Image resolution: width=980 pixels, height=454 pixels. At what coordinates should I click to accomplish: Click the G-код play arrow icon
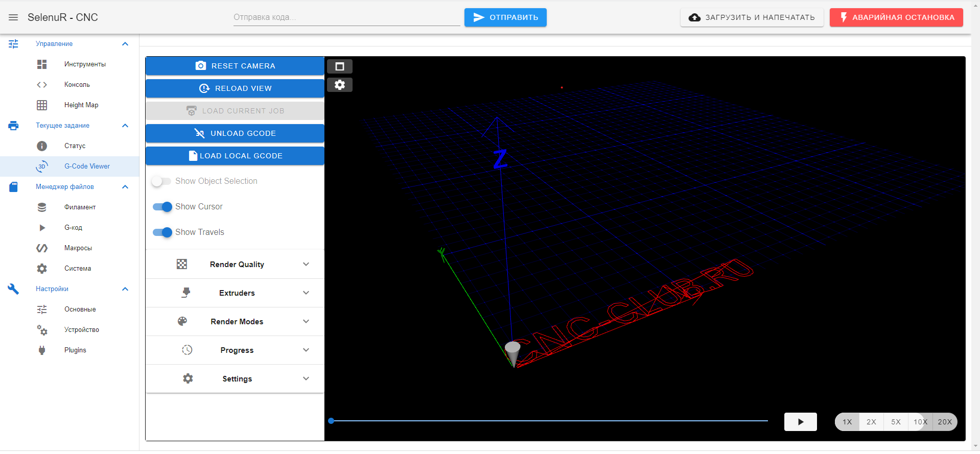(42, 228)
